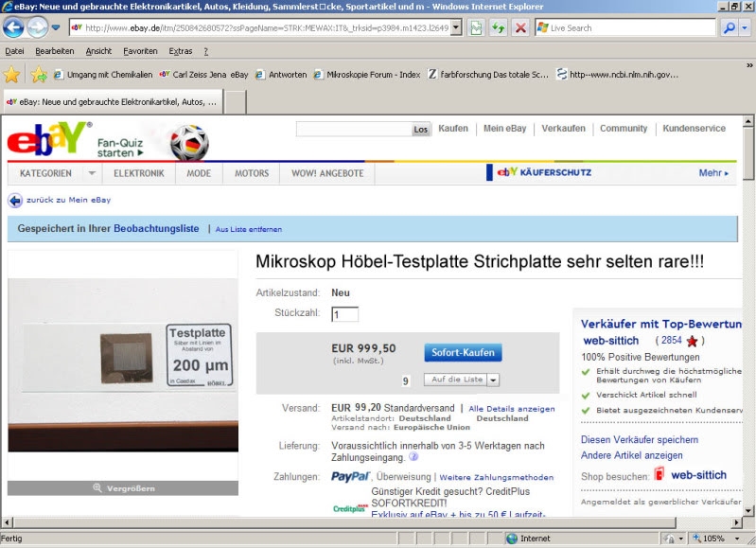This screenshot has height=548, width=756.
Task: Click the browser Back arrow button
Action: [x=13, y=27]
